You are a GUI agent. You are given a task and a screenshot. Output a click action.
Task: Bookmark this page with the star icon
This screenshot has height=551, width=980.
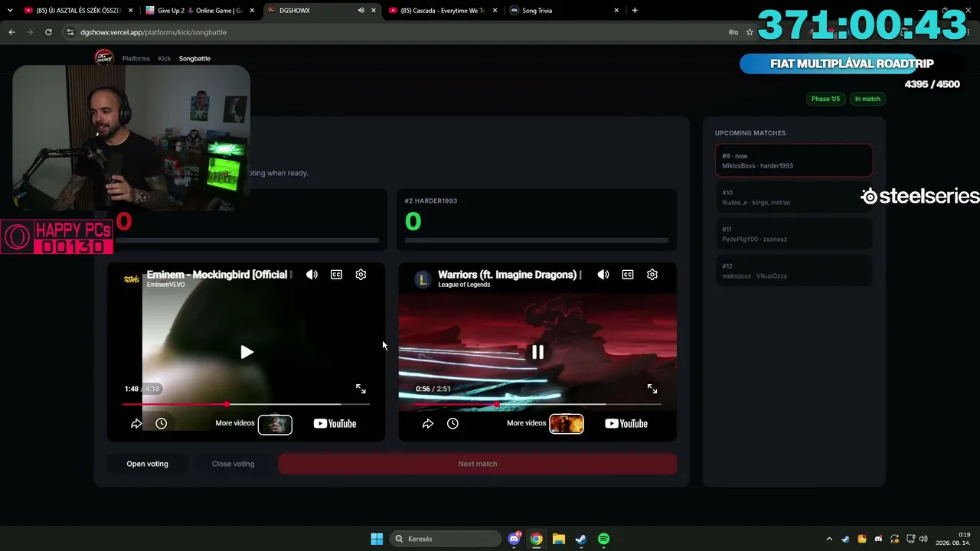750,32
